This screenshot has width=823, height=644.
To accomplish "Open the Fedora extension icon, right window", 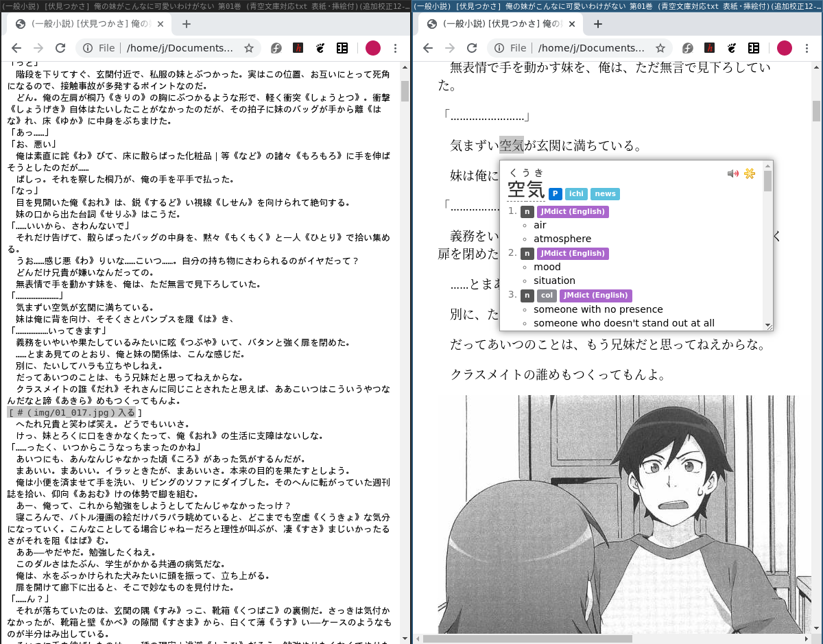I will coord(687,48).
